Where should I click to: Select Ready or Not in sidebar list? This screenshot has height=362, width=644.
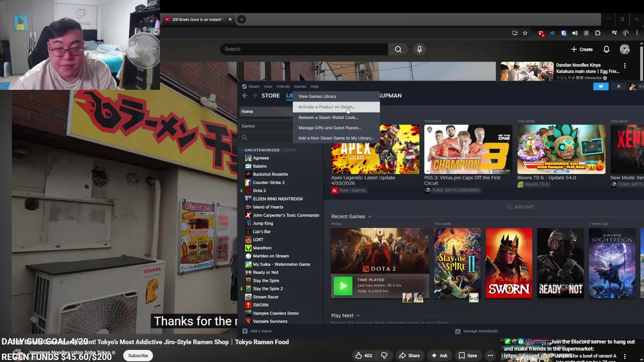(265, 273)
